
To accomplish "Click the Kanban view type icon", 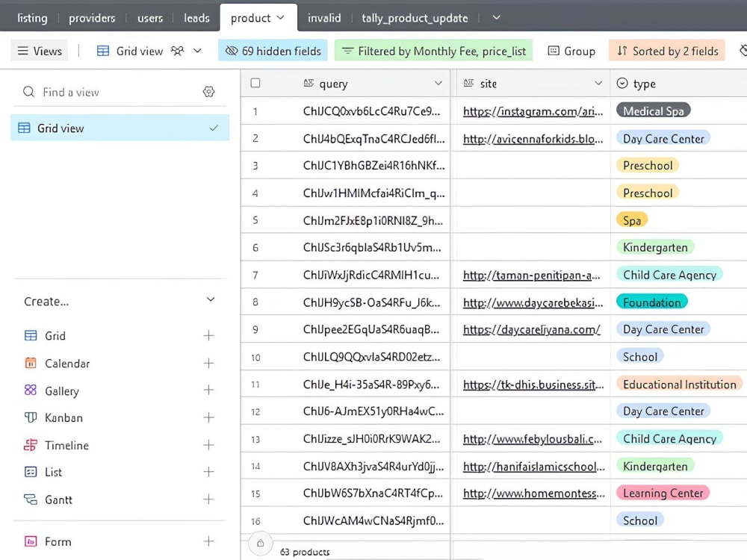I will click(31, 417).
